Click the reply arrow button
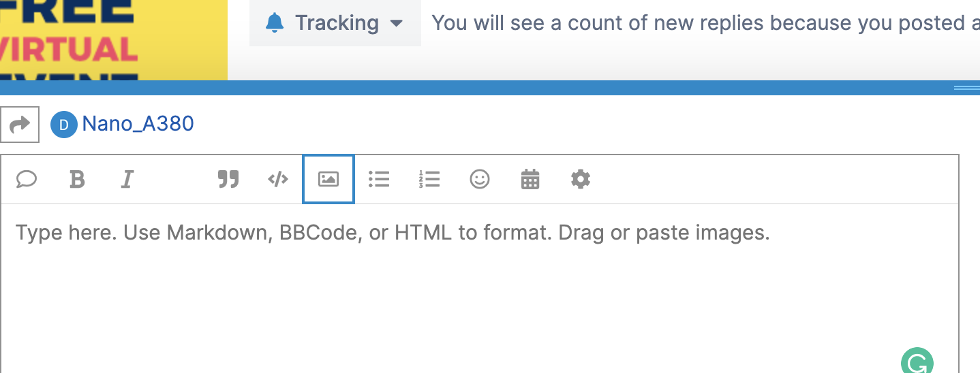Viewport: 980px width, 373px height. click(20, 125)
